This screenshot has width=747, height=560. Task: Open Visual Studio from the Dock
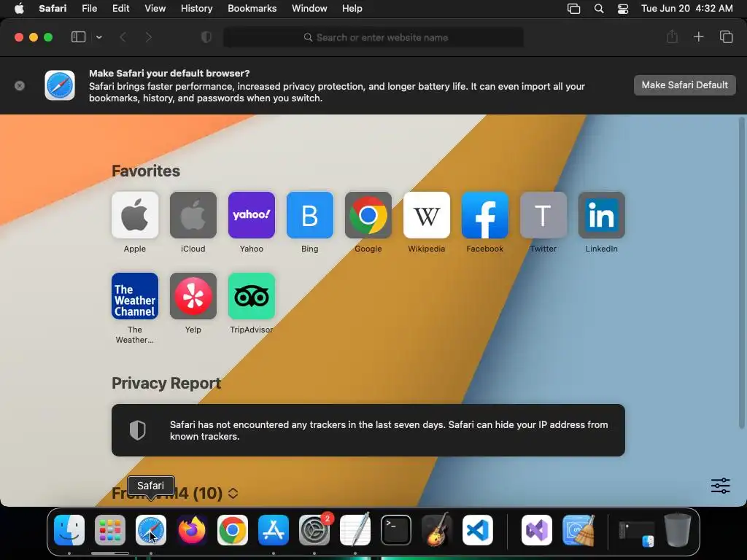(x=537, y=530)
